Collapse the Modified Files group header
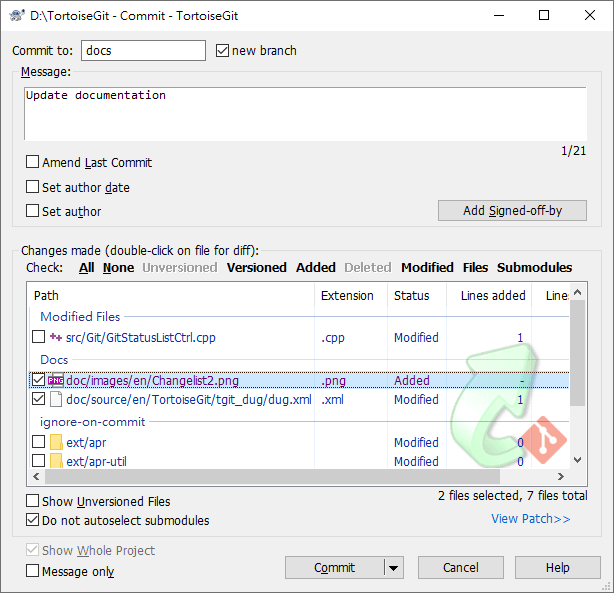Image resolution: width=614 pixels, height=593 pixels. (80, 316)
